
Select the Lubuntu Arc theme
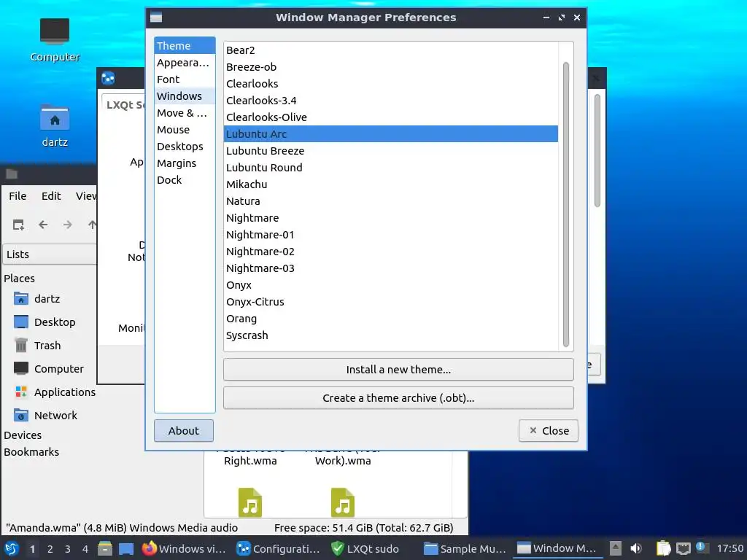point(391,134)
